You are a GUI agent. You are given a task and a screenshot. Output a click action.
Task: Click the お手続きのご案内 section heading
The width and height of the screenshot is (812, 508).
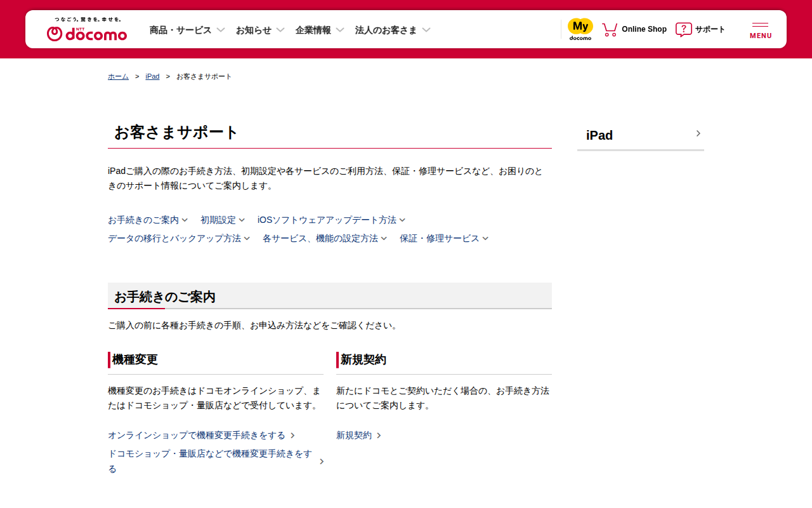165,297
